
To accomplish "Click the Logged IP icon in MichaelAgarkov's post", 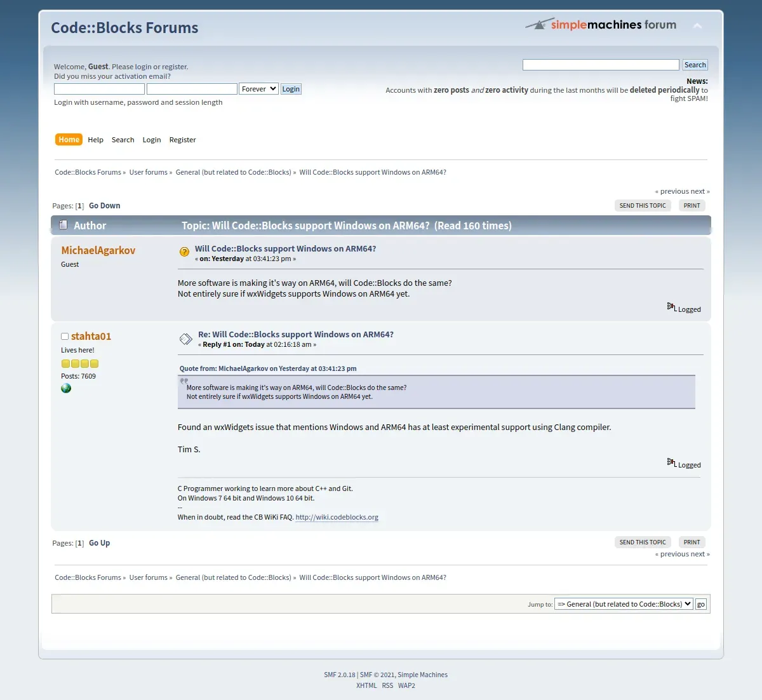I will click(x=672, y=307).
